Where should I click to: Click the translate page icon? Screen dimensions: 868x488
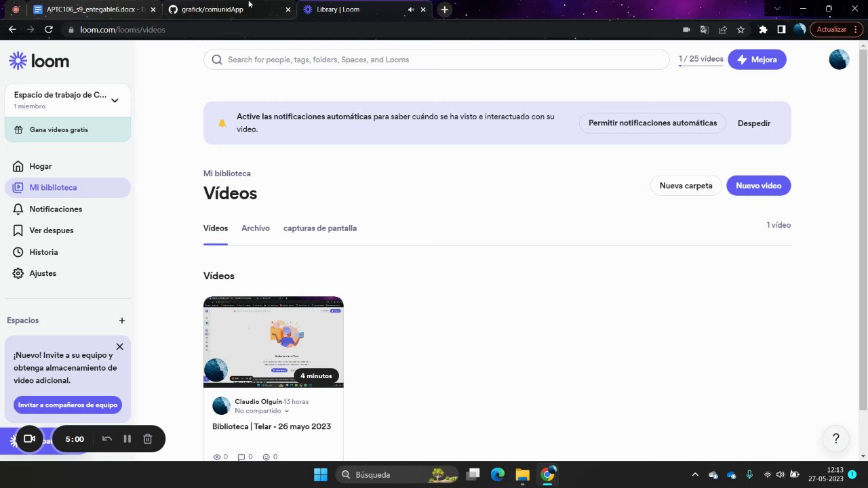click(x=705, y=30)
